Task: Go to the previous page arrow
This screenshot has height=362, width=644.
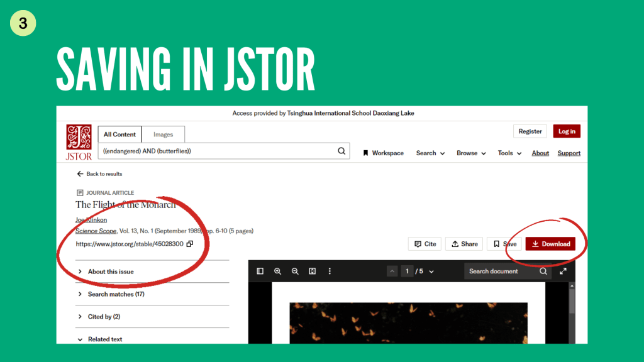Action: click(x=392, y=271)
